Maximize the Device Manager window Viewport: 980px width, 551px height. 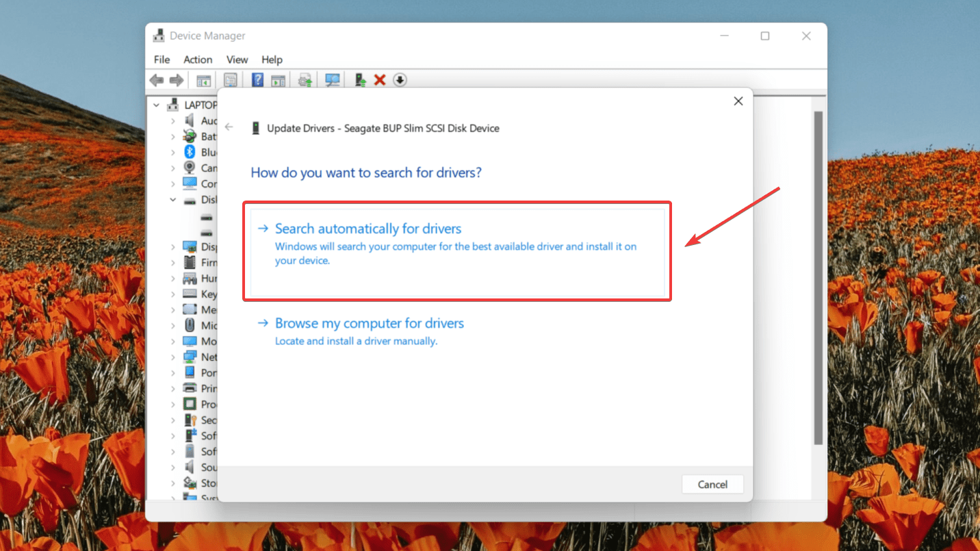point(765,36)
